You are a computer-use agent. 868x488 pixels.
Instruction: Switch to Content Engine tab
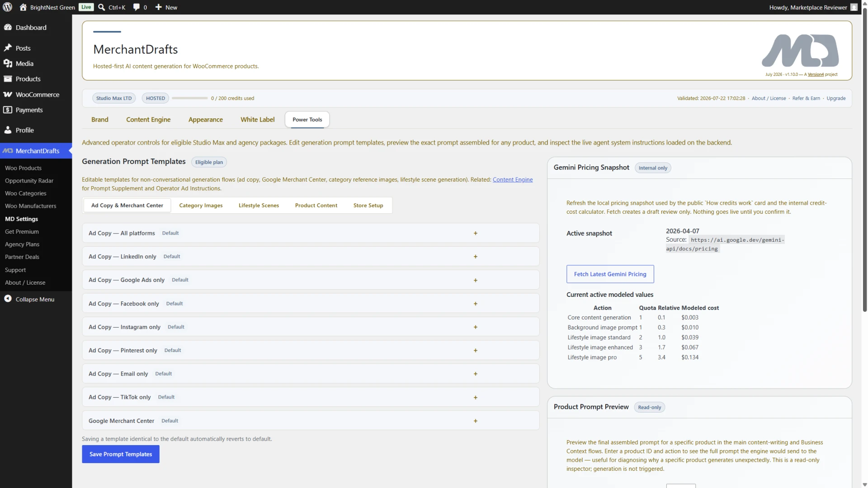coord(148,120)
